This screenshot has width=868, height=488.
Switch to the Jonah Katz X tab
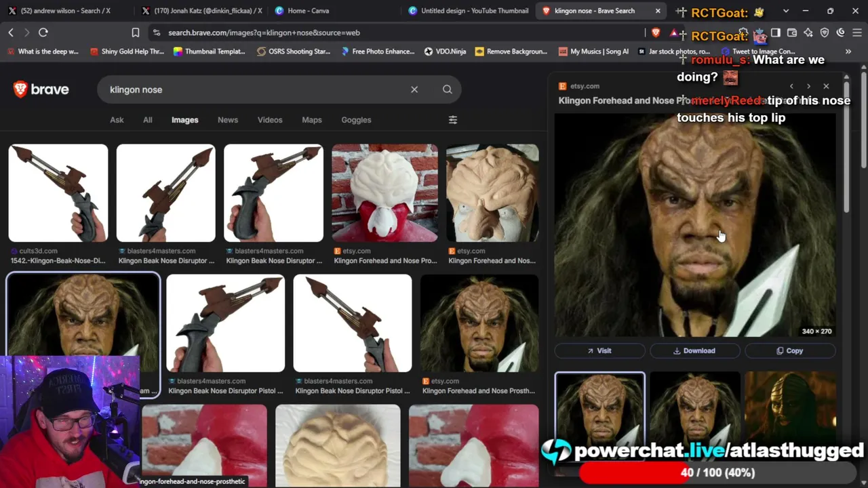pyautogui.click(x=202, y=11)
